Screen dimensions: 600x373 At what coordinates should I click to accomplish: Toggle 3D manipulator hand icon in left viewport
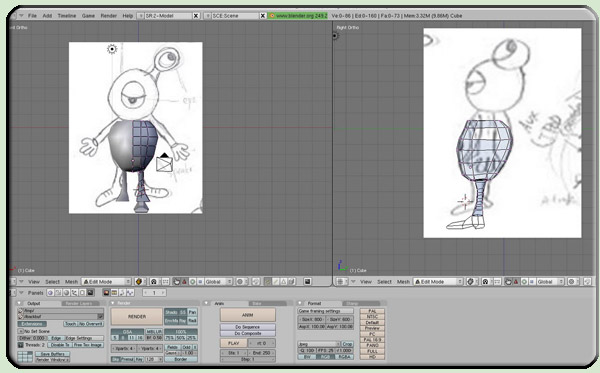(x=177, y=282)
